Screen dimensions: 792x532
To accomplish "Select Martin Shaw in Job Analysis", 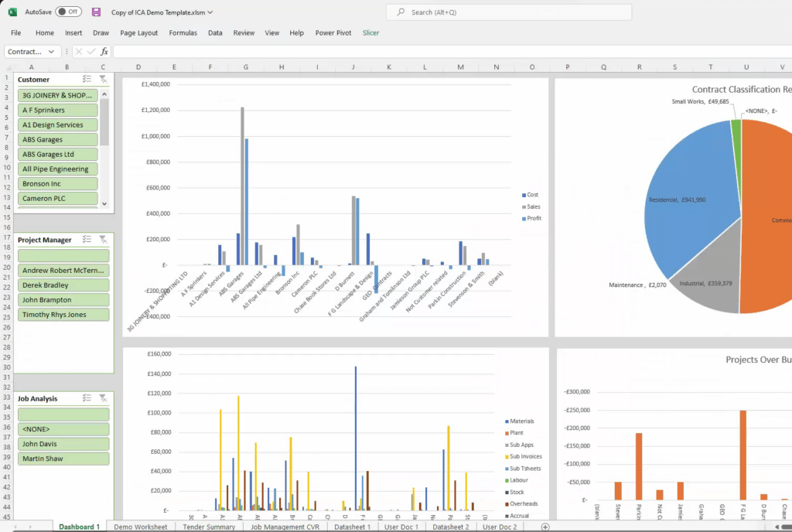I will [63, 459].
